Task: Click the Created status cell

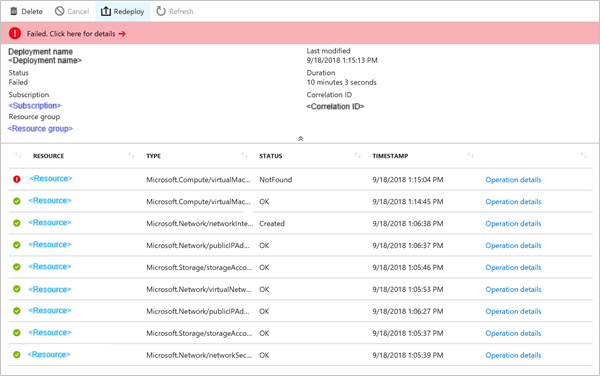Action: pos(272,224)
